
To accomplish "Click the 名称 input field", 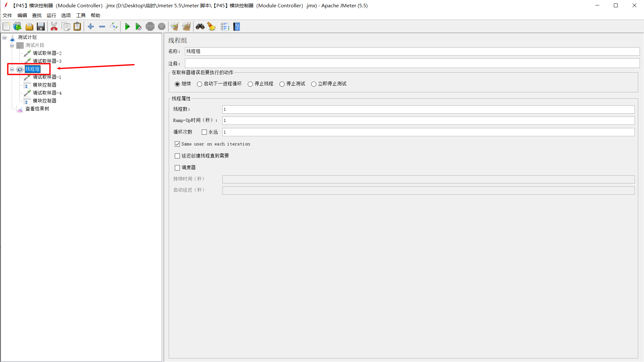I will 412,51.
